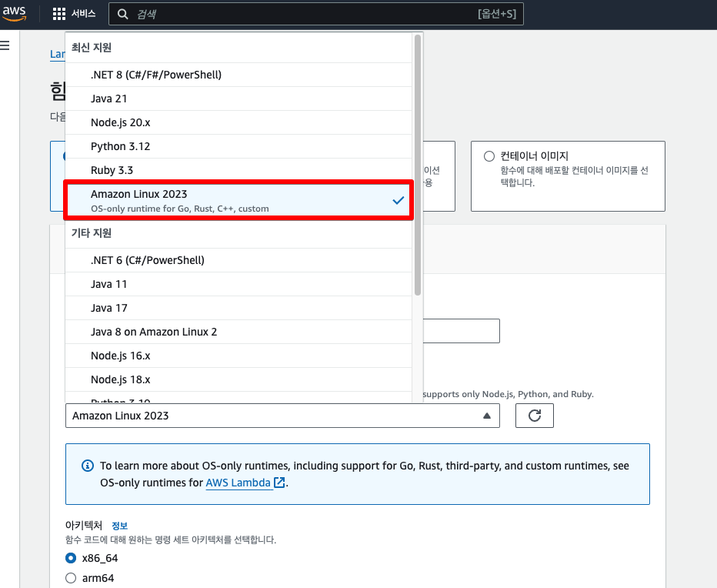
Task: Click the 기타 지원 group header
Action: (92, 233)
